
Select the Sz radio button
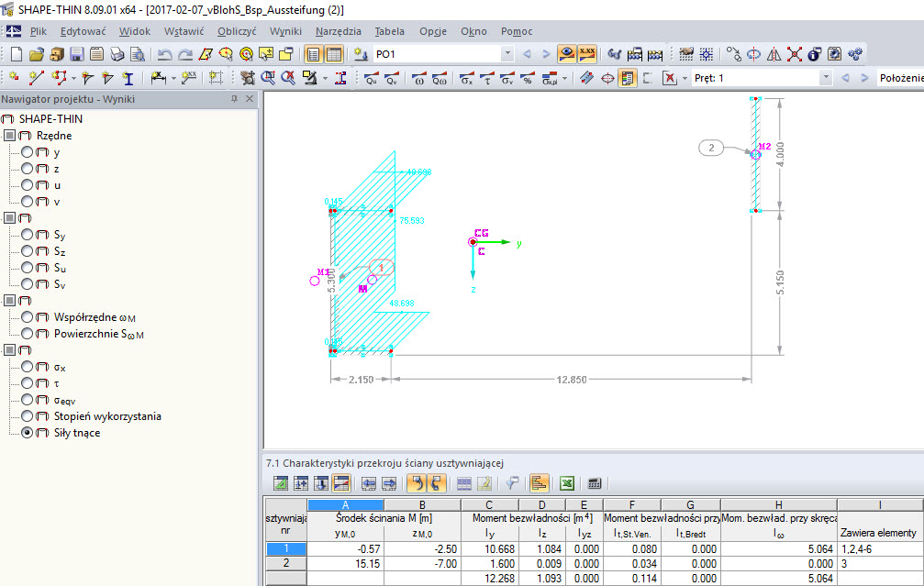click(28, 251)
